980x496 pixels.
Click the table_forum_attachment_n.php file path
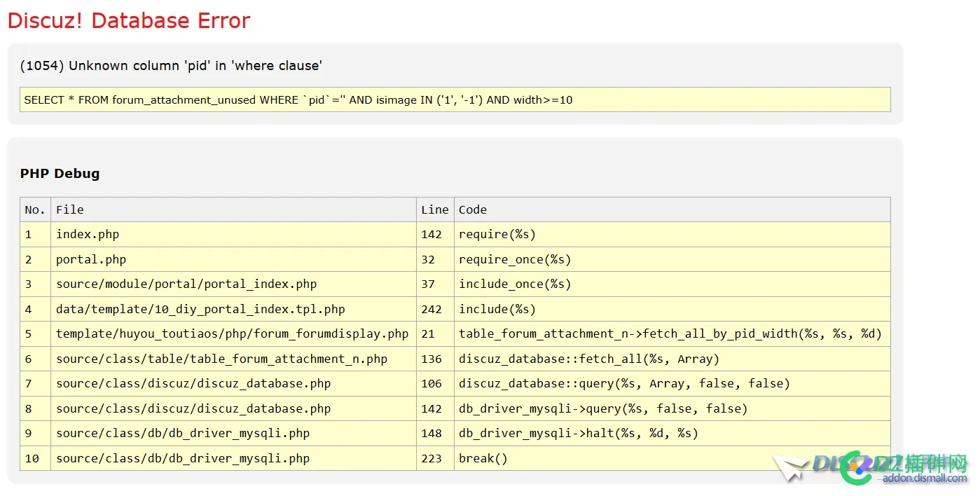click(221, 359)
